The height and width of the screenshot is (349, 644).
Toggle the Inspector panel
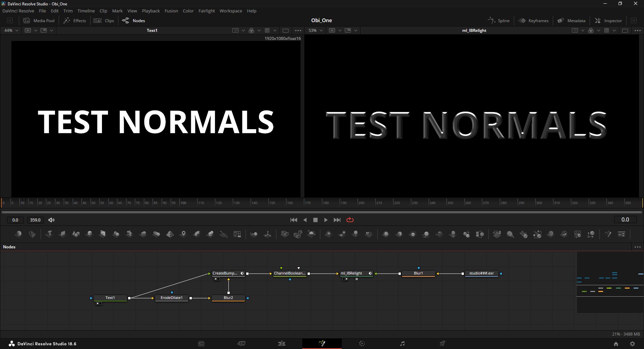(608, 20)
